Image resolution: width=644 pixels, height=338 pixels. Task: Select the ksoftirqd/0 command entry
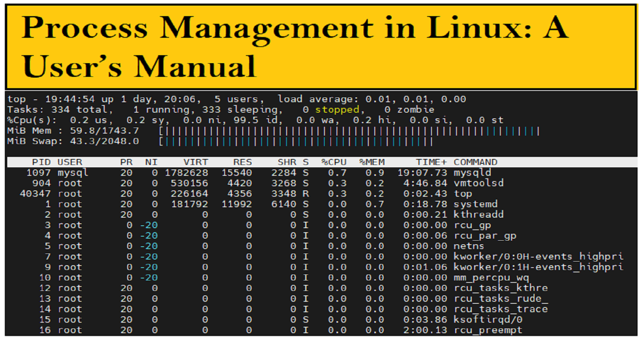pyautogui.click(x=488, y=319)
